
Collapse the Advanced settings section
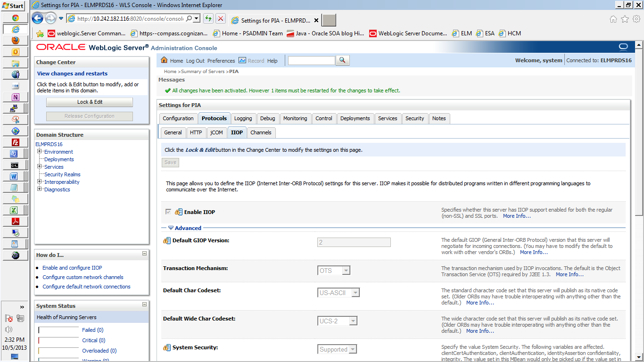point(171,228)
